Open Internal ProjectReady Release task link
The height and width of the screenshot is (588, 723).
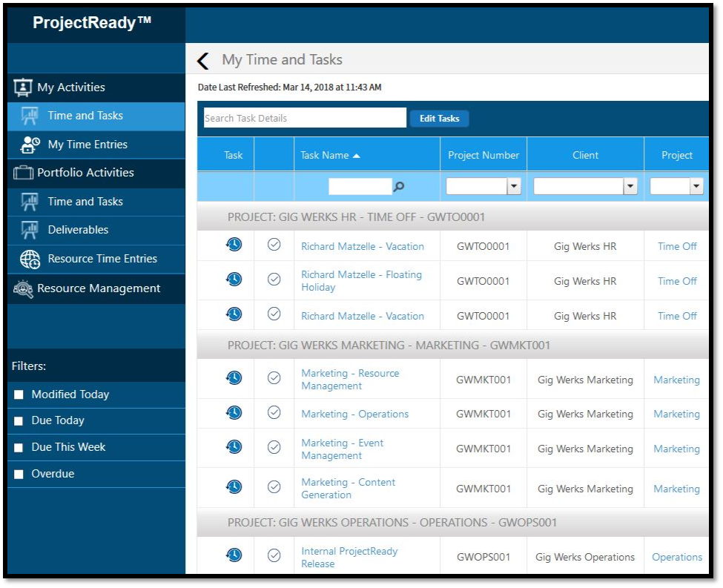pyautogui.click(x=349, y=558)
